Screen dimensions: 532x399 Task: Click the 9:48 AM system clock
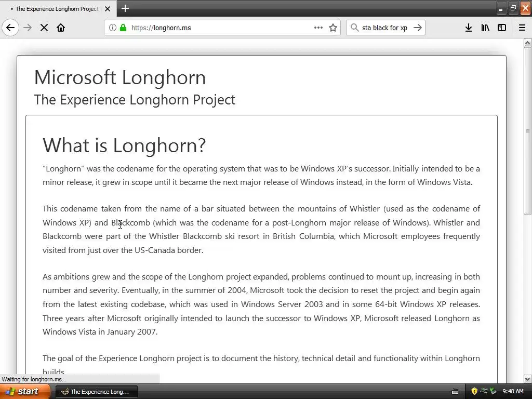(513, 391)
